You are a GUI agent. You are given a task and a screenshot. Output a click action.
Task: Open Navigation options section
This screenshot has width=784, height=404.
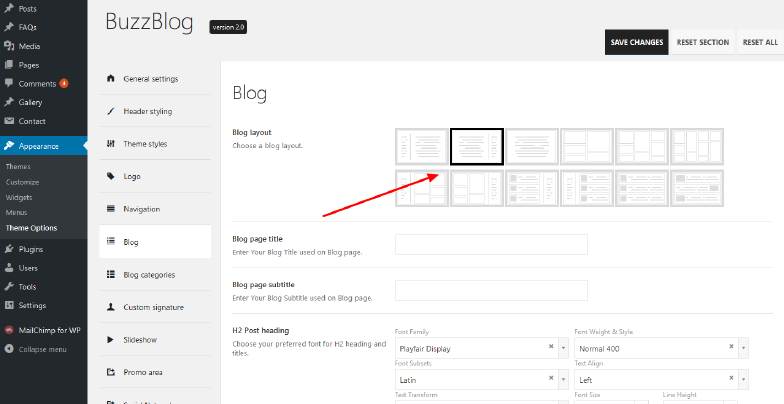point(155,208)
